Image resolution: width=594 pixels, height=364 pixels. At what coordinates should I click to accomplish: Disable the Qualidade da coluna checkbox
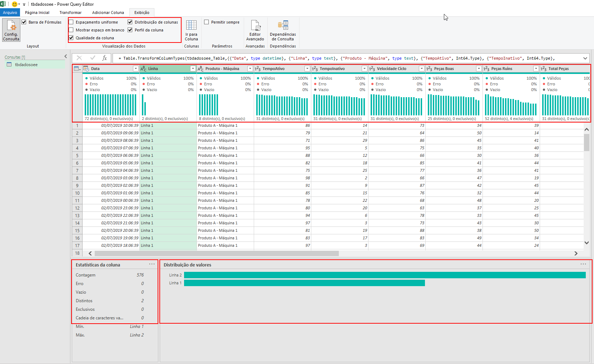click(71, 38)
